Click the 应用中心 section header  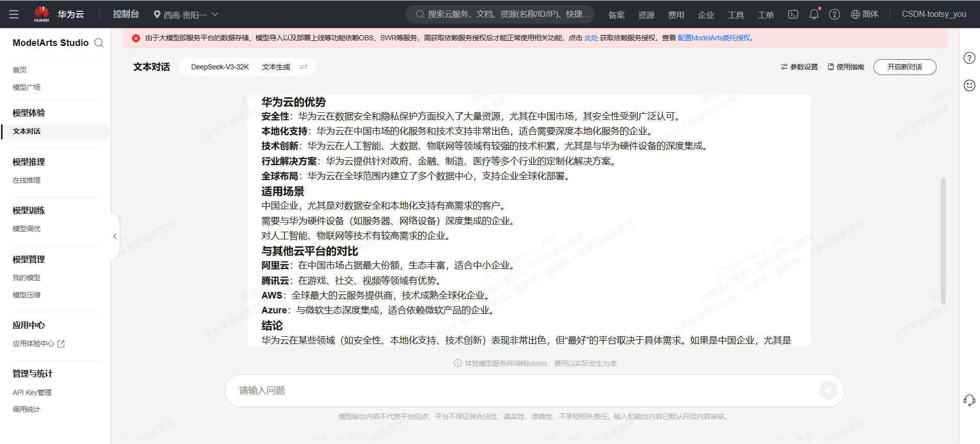pos(29,325)
